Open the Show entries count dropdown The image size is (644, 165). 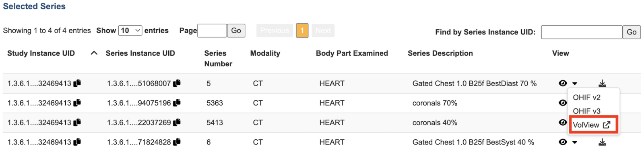click(x=130, y=31)
